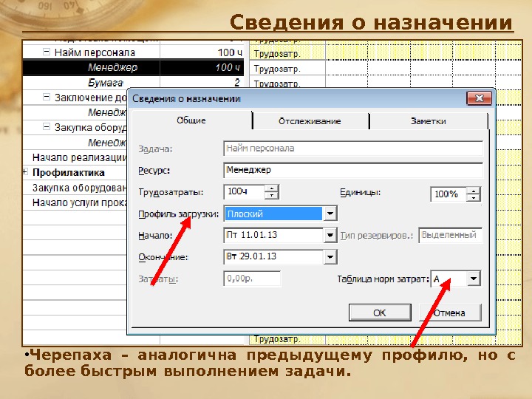Select the highlighted Плоский profile value
This screenshot has width=532, height=399.
[x=273, y=214]
